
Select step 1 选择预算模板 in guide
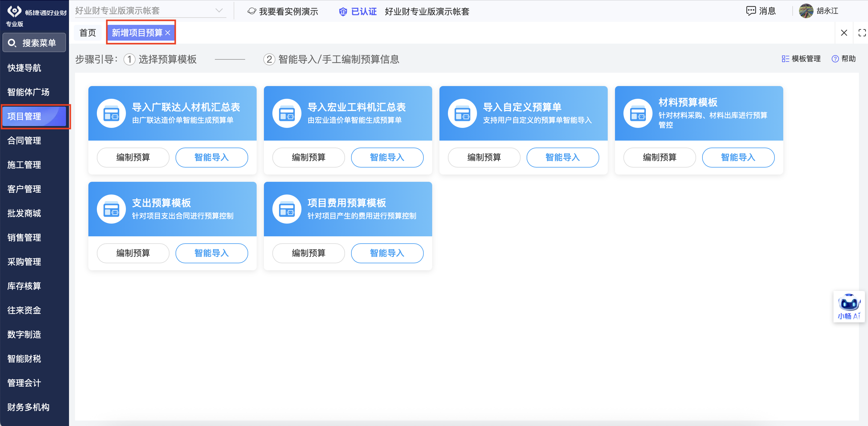[x=160, y=59]
